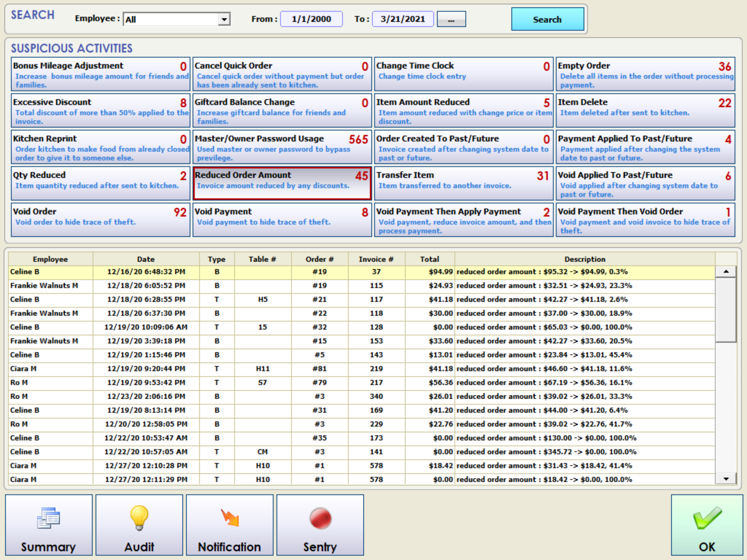
Task: Confirm with the green checkmark OK button
Action: coord(707,525)
